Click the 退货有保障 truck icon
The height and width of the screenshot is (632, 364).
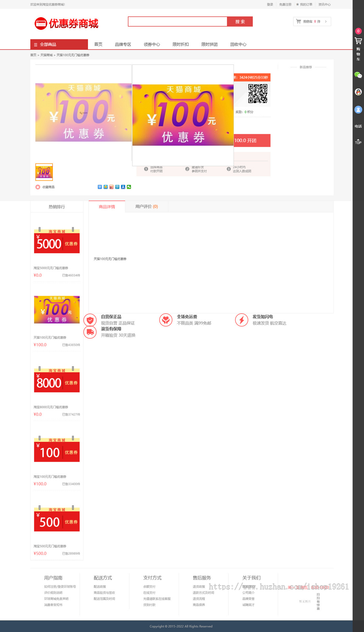[x=90, y=332]
